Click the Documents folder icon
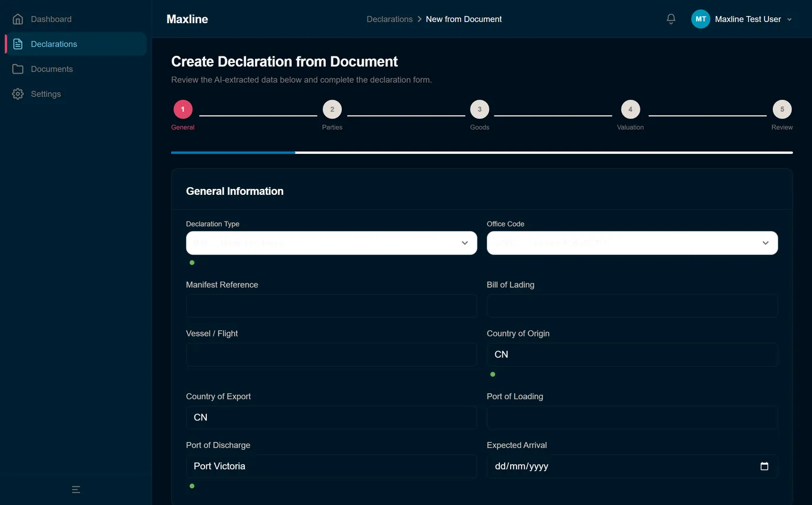The image size is (812, 505). point(18,69)
